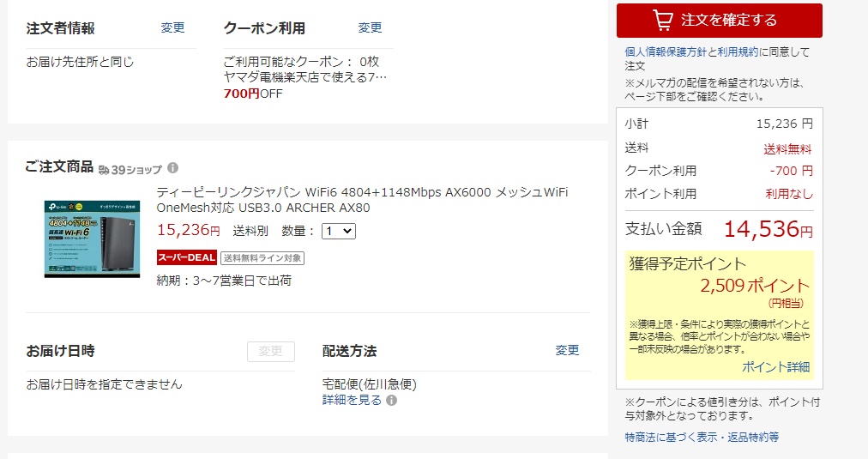This screenshot has height=459, width=868.
Task: Click the product title ティーピーリンクジャパン WiFi6
Action: click(x=362, y=200)
